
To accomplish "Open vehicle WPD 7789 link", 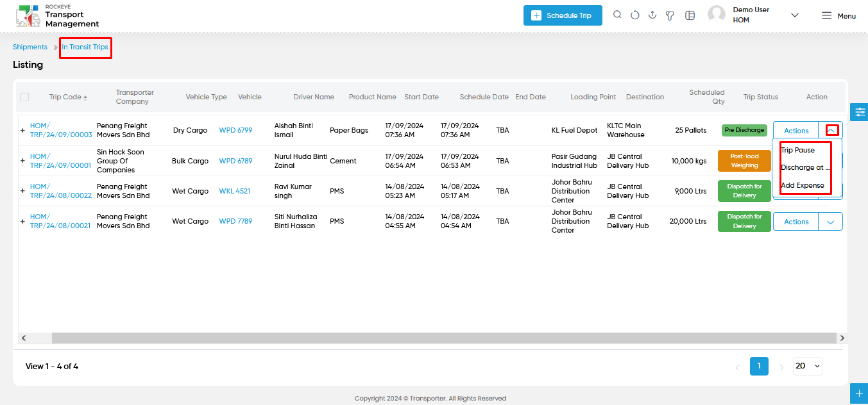I will pos(235,221).
